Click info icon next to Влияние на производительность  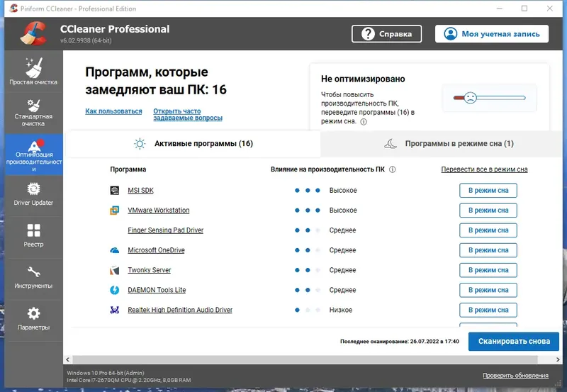(393, 169)
